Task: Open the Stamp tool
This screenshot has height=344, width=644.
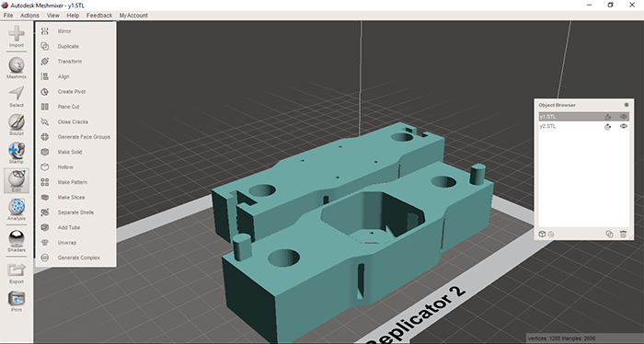Action: [x=17, y=153]
